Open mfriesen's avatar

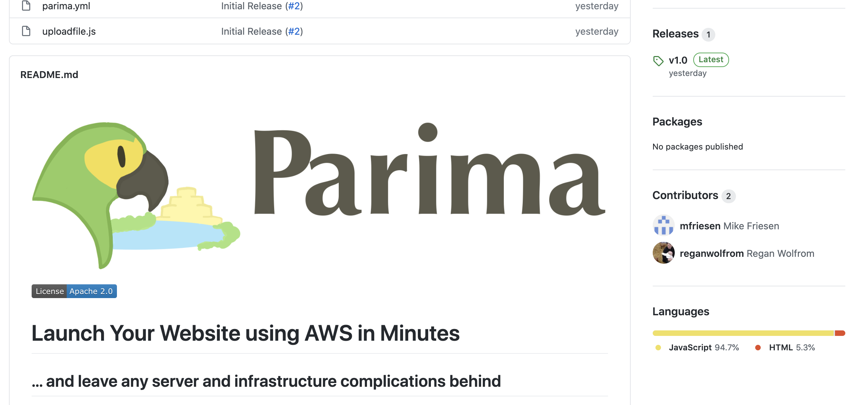(x=663, y=226)
